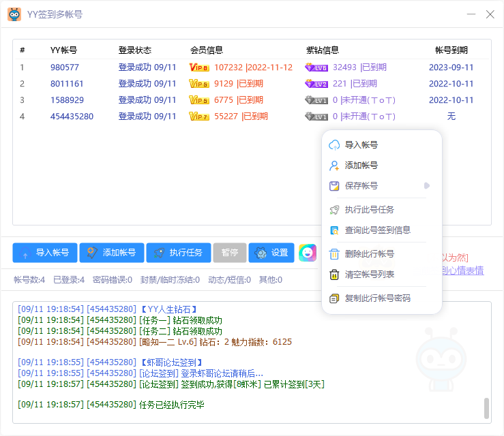Click the VIP5 badge for account 1588929

(x=199, y=100)
